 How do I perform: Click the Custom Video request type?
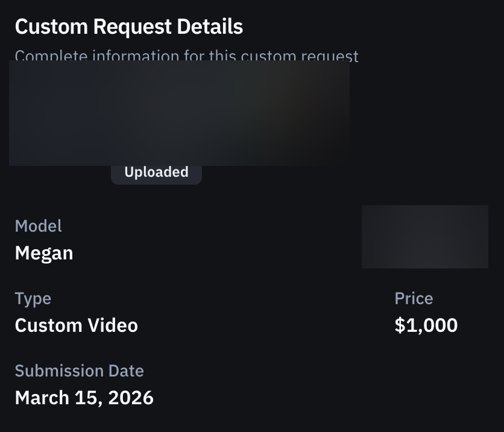[x=77, y=325]
